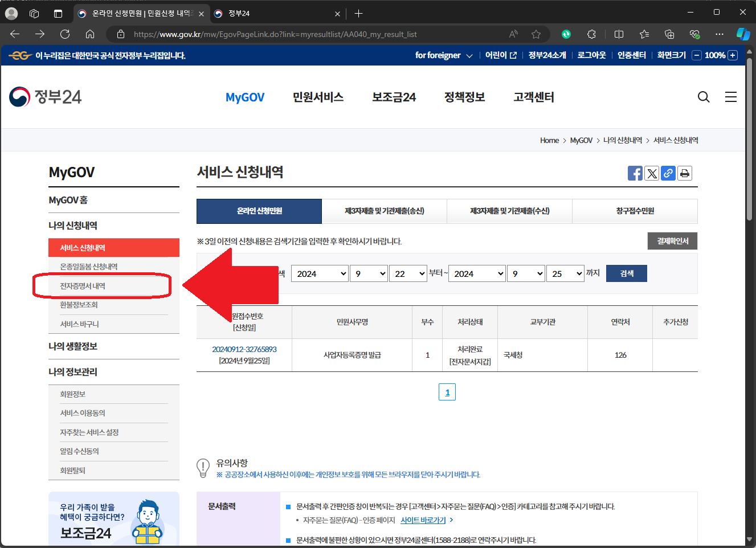Select the 창구접수민원 tab
756x548 pixels.
pos(635,211)
